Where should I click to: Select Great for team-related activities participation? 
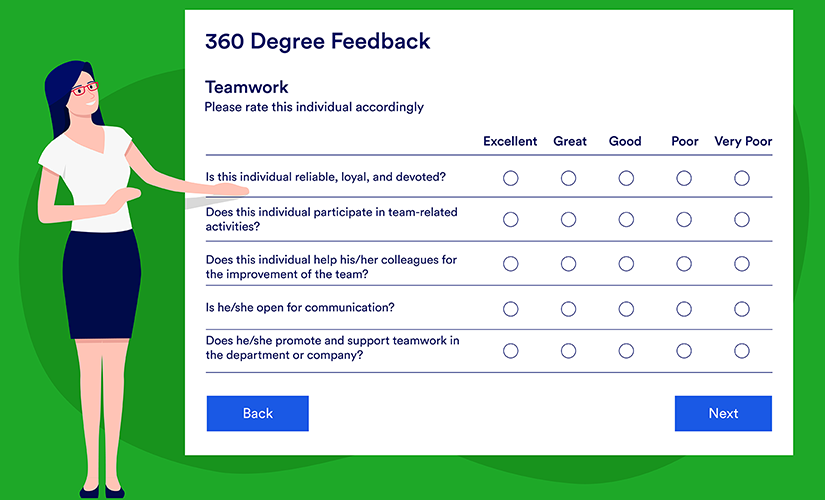pos(569,220)
